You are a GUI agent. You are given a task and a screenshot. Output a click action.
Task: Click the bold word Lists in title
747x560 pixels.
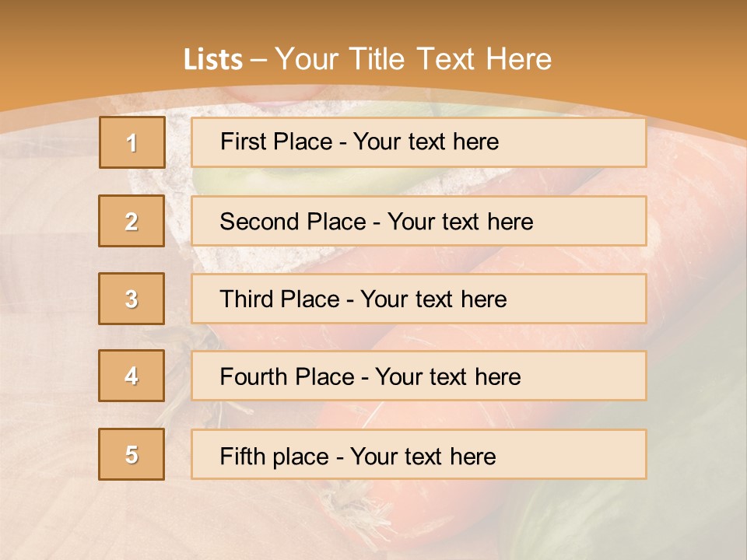pyautogui.click(x=213, y=59)
